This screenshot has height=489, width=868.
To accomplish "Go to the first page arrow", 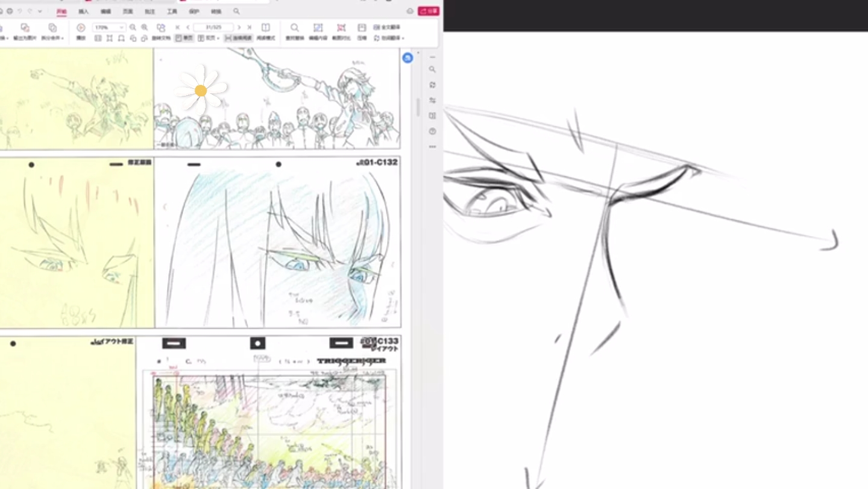I will 177,28.
